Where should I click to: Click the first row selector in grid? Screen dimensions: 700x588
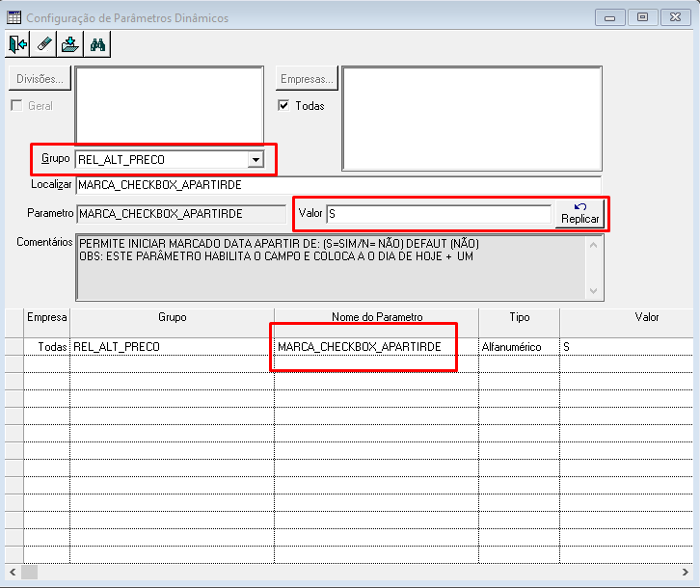14,347
